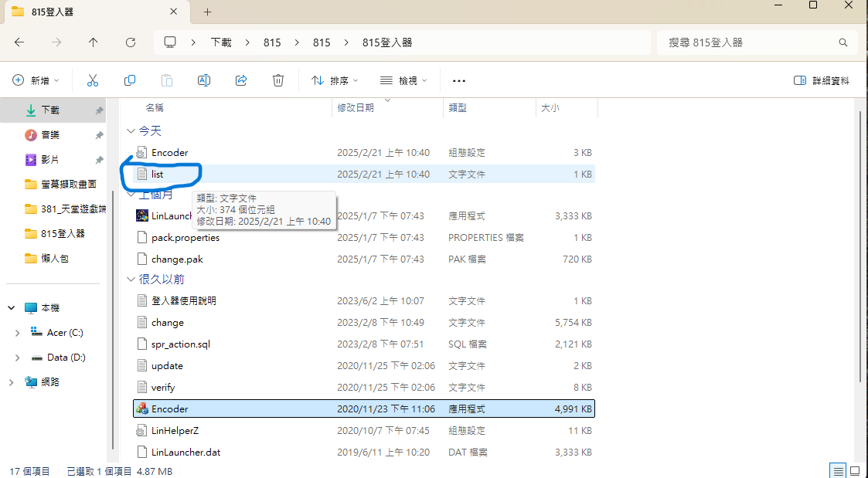868x478 pixels.
Task: Click the Delete trash can icon
Action: [x=278, y=81]
